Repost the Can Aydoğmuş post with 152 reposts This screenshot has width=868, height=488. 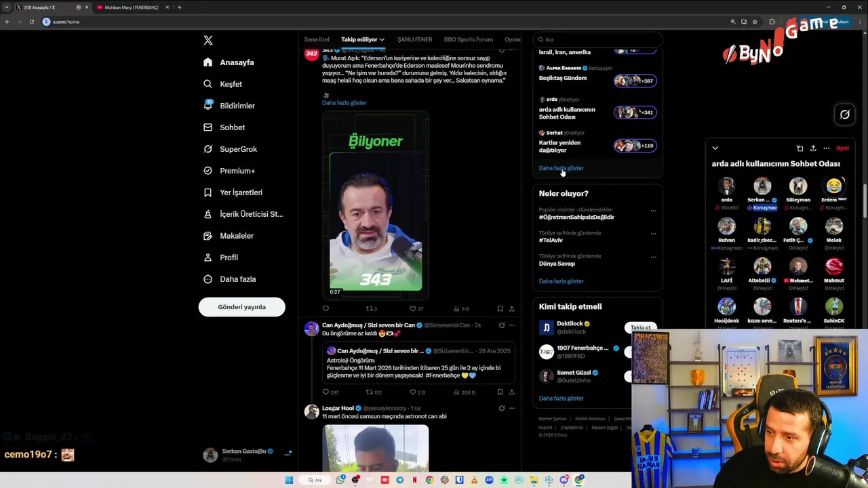click(374, 392)
